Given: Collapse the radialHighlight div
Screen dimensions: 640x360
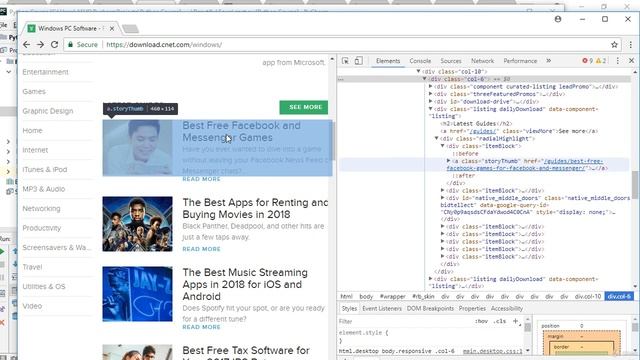Looking at the screenshot, I should 437,138.
